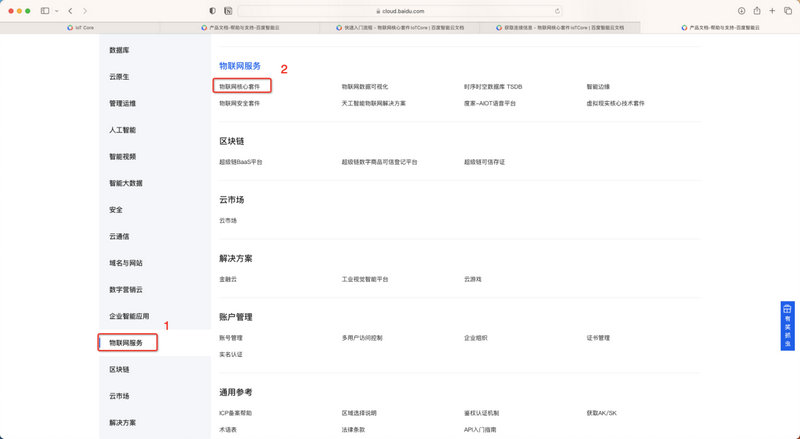
Task: Click the blue 物联网服务 section heading
Action: tap(240, 66)
